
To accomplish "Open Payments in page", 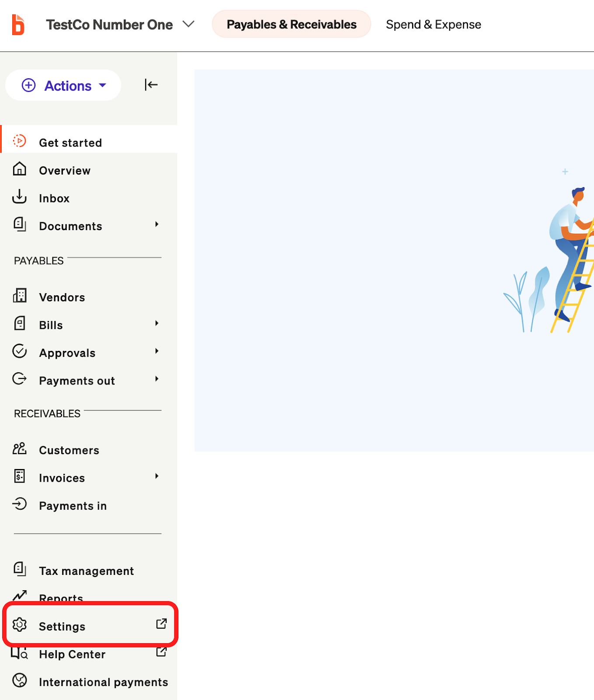I will (73, 506).
